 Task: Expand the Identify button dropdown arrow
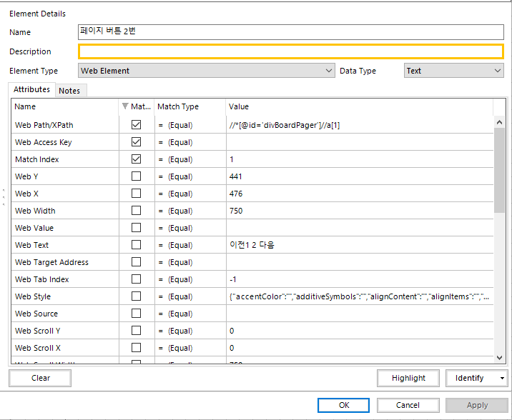[x=503, y=378]
